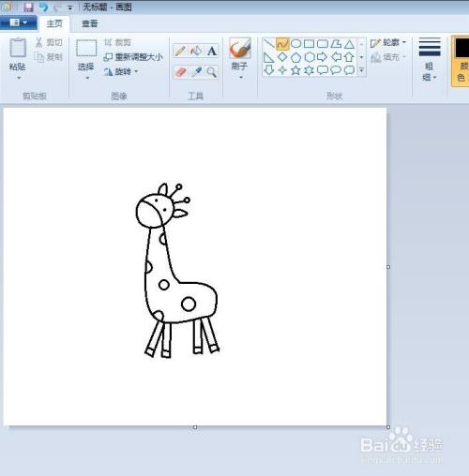Choose the Rounded rectangle shape

pyautogui.click(x=323, y=44)
